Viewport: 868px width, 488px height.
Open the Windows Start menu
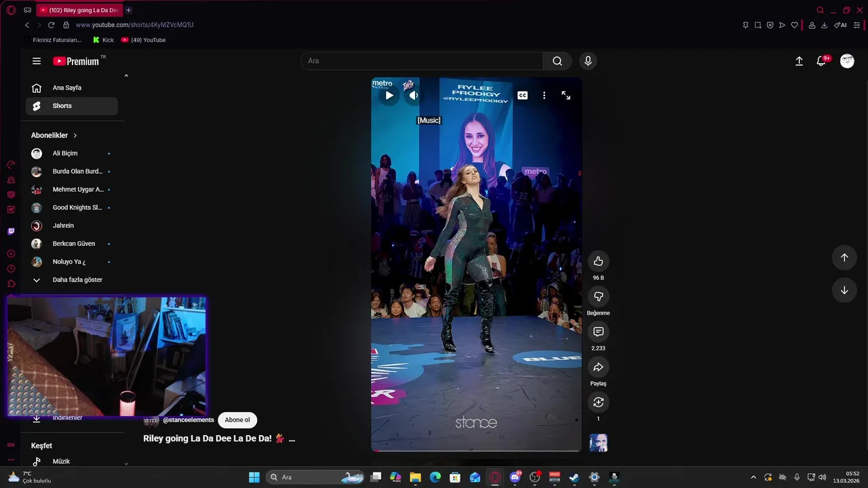click(x=254, y=477)
